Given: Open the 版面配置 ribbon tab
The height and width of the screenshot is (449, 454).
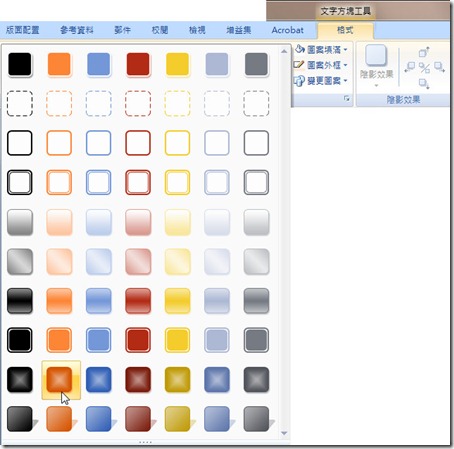Looking at the screenshot, I should (23, 30).
